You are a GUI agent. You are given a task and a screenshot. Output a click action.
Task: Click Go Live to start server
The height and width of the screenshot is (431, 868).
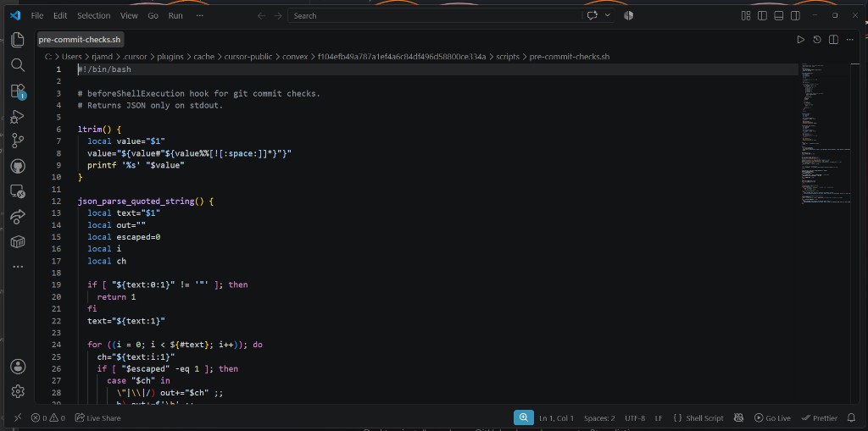(772, 417)
